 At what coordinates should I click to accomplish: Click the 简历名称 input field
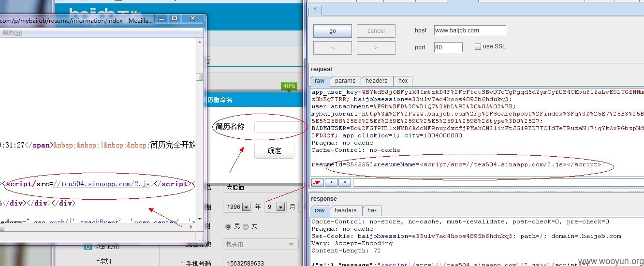(280, 127)
